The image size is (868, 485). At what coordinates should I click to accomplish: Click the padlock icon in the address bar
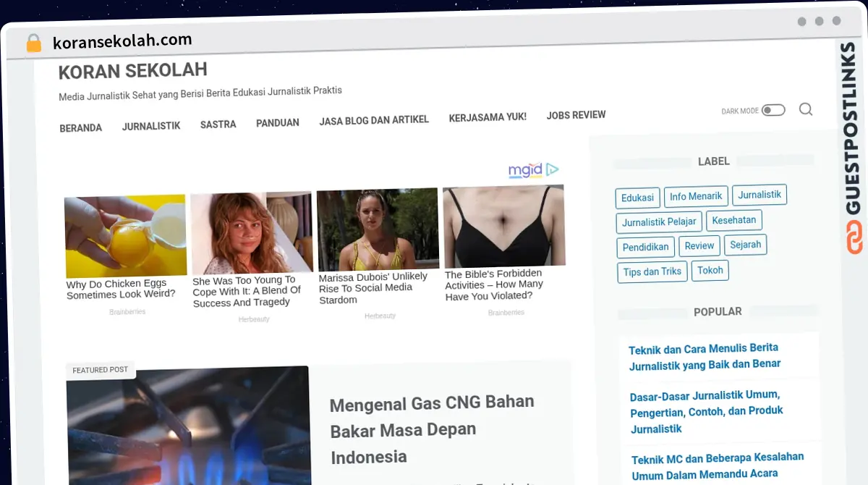coord(33,43)
